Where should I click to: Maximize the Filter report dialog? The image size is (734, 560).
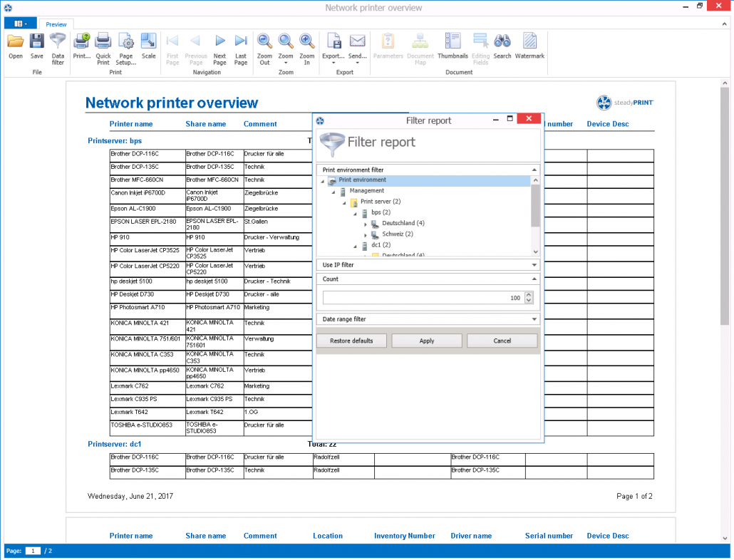tap(510, 119)
